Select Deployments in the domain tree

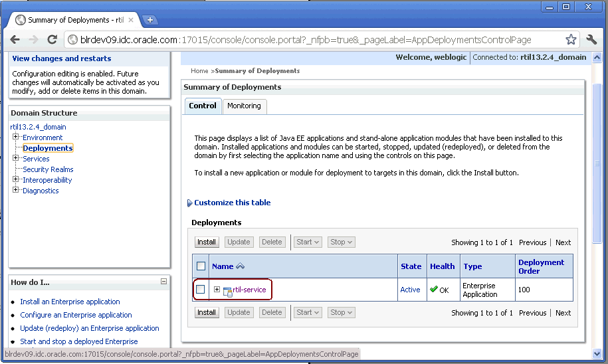(48, 148)
